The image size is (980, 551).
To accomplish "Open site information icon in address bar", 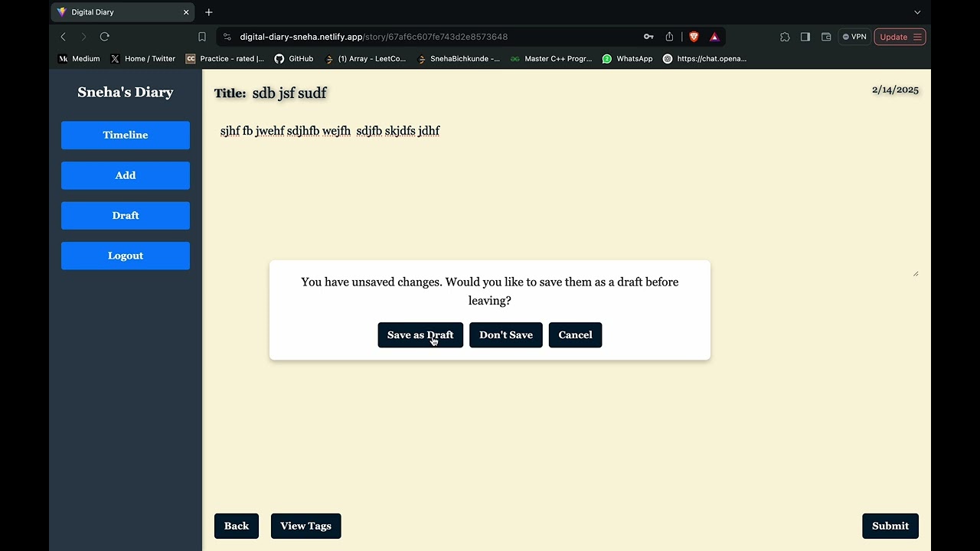I will [227, 37].
